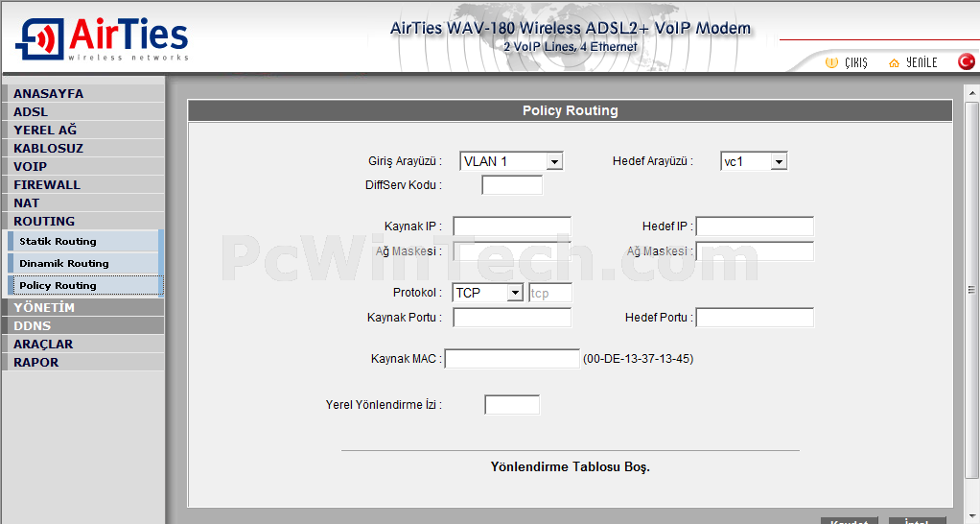Click the Hedef Portu input field
This screenshot has height=524, width=980.
click(x=755, y=318)
